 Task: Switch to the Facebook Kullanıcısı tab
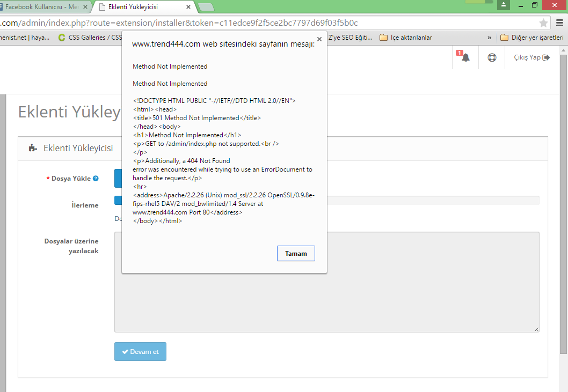[40, 7]
